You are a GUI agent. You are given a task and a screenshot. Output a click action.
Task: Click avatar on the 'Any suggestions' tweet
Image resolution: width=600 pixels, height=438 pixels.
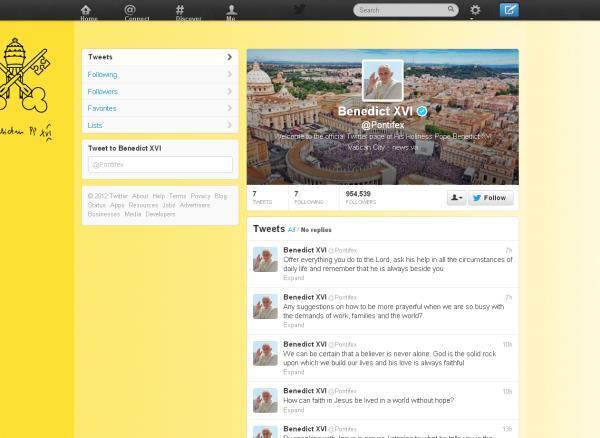265,306
